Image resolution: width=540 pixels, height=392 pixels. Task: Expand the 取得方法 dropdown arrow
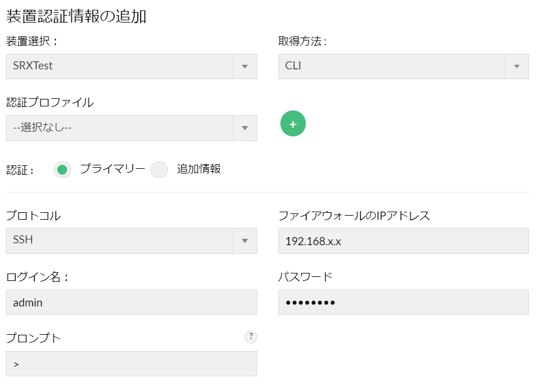516,66
